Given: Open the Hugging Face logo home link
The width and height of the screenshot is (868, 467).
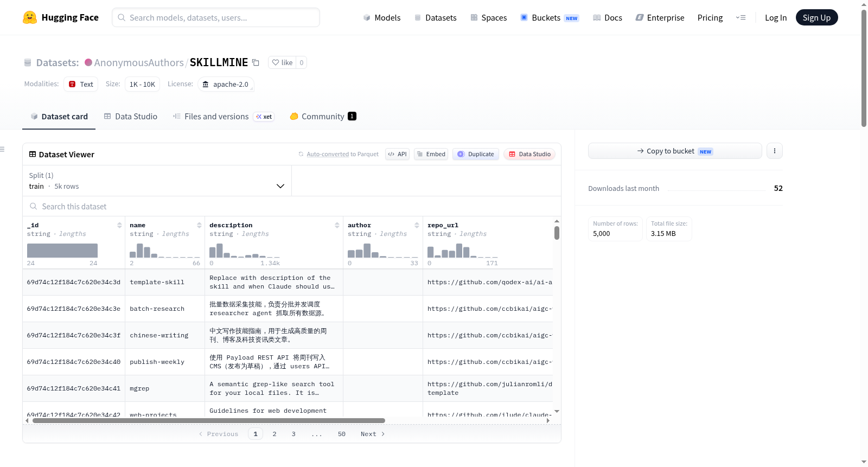Looking at the screenshot, I should [61, 17].
